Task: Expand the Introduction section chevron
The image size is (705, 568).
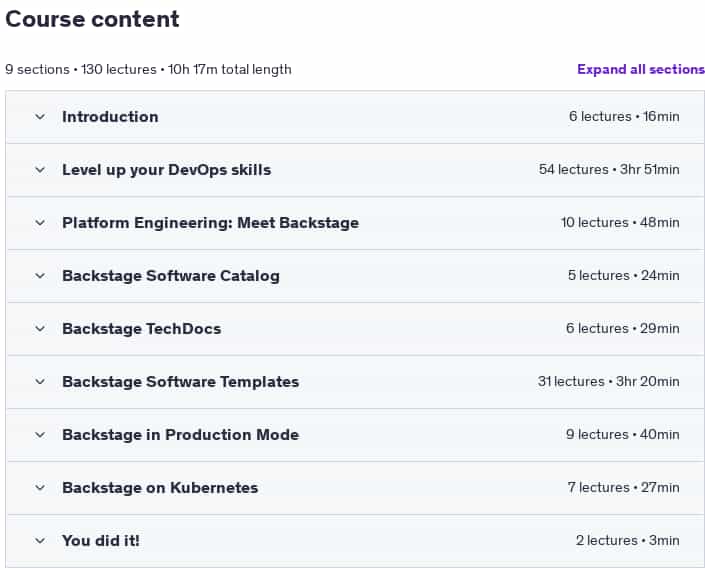Action: 40,117
